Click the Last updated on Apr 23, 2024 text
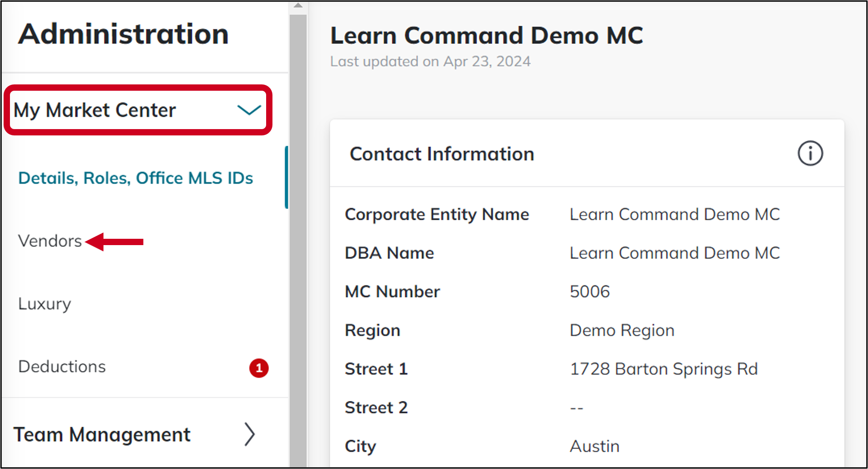 coord(430,61)
